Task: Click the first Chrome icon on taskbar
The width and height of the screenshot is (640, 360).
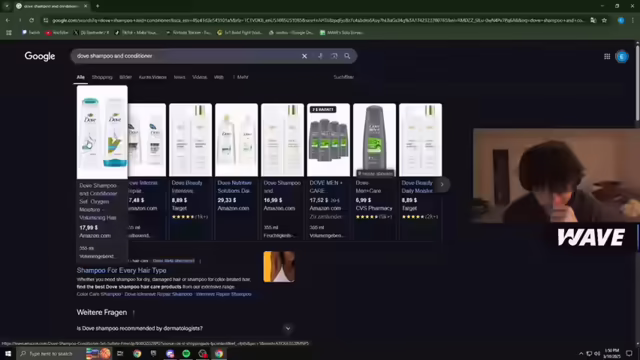Action: tap(137, 353)
